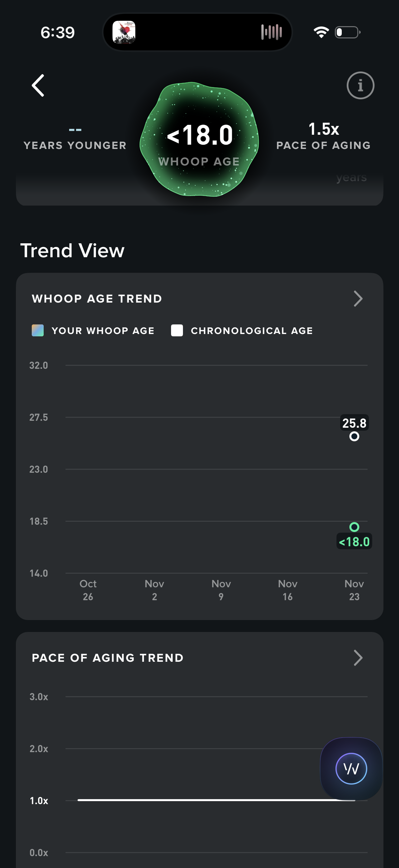The width and height of the screenshot is (399, 868).
Task: Expand the WHOOP Age Trend chevron
Action: [358, 299]
